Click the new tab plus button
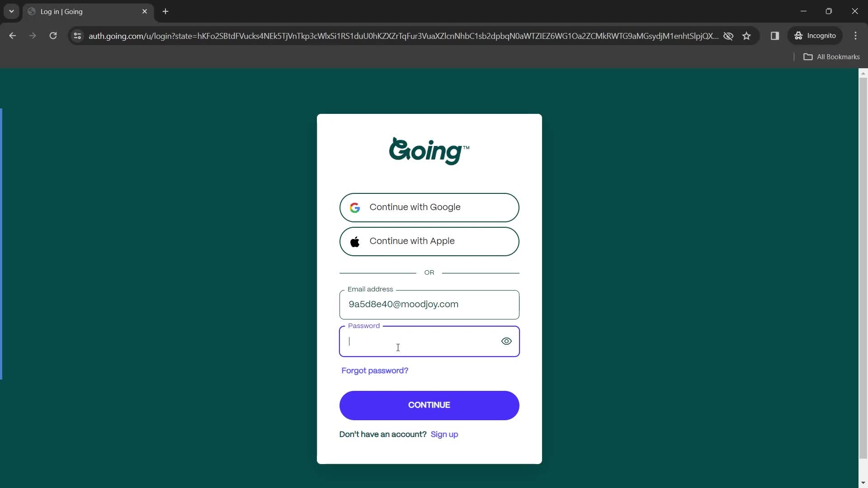Screen dimensions: 868x488 coord(166,11)
